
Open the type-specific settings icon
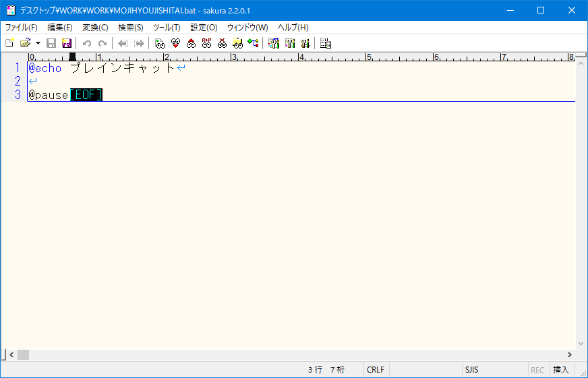[289, 43]
